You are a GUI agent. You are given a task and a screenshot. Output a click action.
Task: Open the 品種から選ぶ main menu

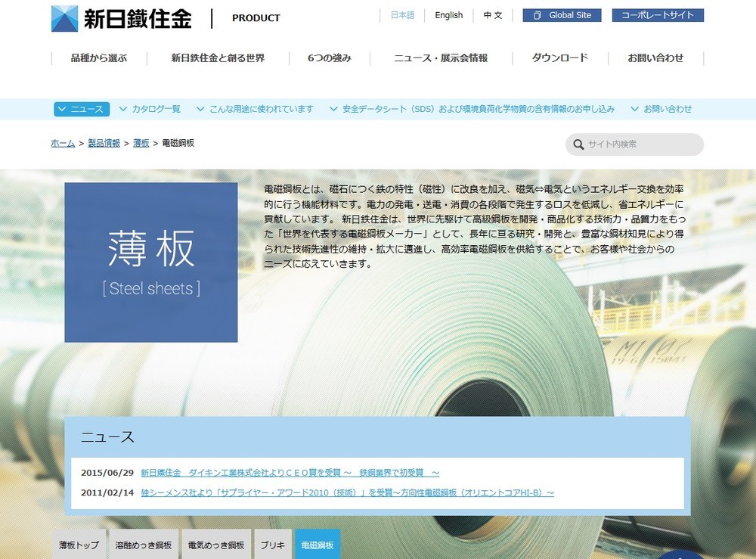coord(99,58)
